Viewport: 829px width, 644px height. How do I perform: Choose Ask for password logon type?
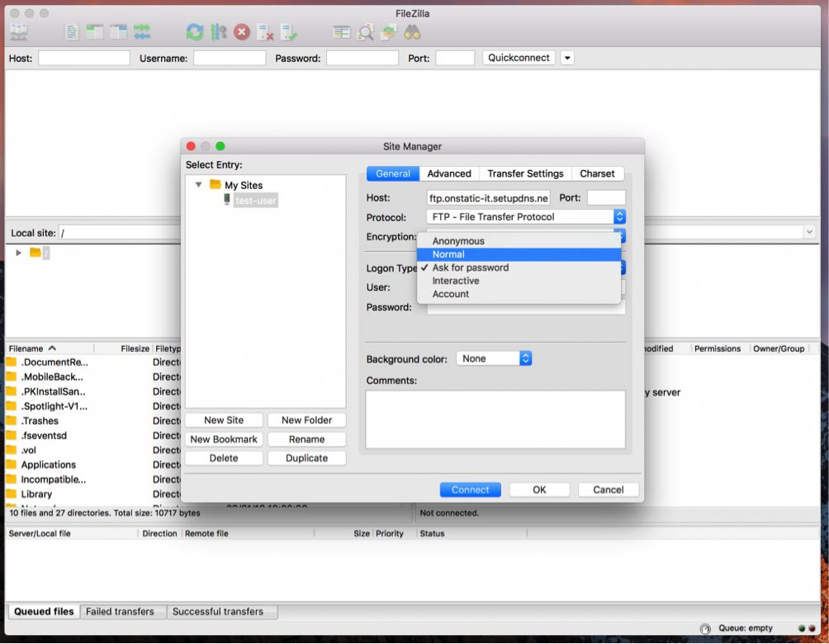pos(519,268)
